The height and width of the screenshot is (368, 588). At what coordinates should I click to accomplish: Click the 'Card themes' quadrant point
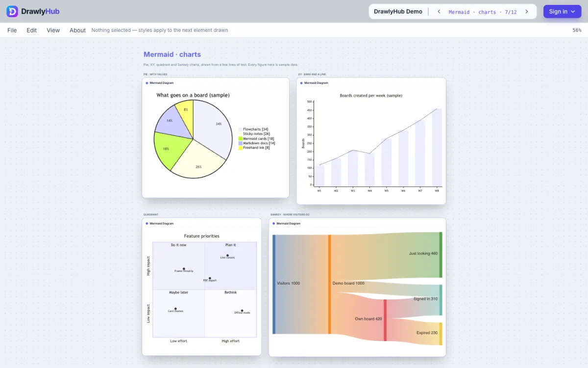coord(175,309)
